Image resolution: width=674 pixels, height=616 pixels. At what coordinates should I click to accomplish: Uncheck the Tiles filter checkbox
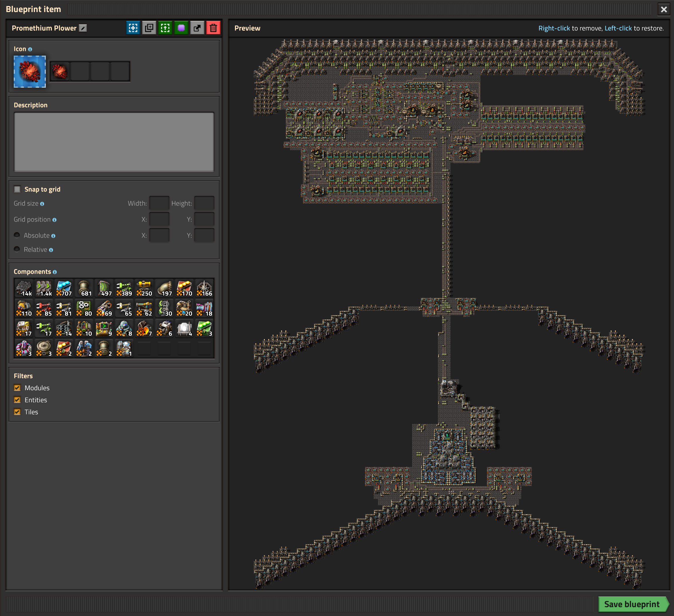pyautogui.click(x=17, y=412)
